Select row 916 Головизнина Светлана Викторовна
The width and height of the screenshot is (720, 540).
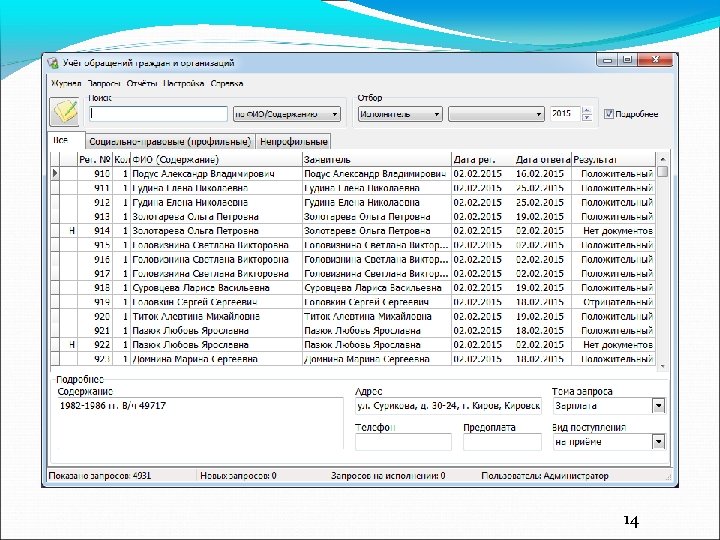[x=353, y=259]
